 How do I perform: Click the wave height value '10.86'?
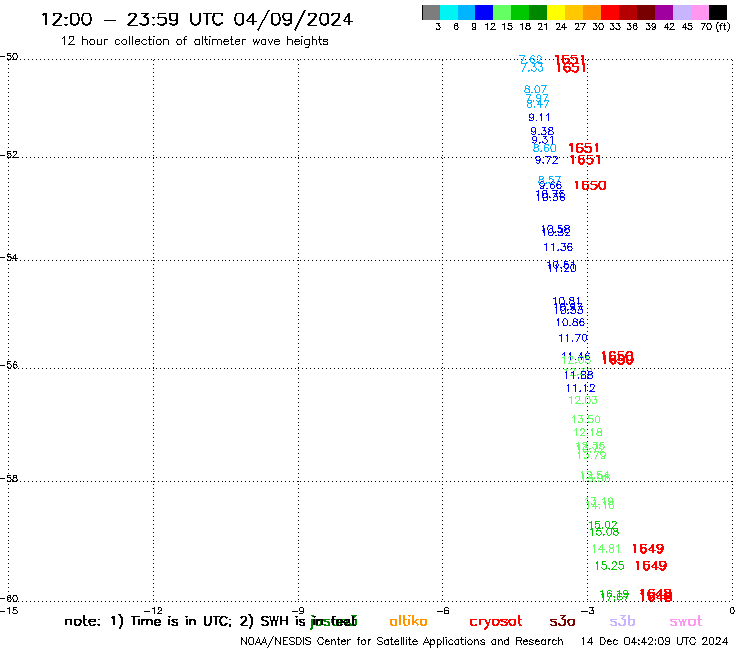[570, 322]
